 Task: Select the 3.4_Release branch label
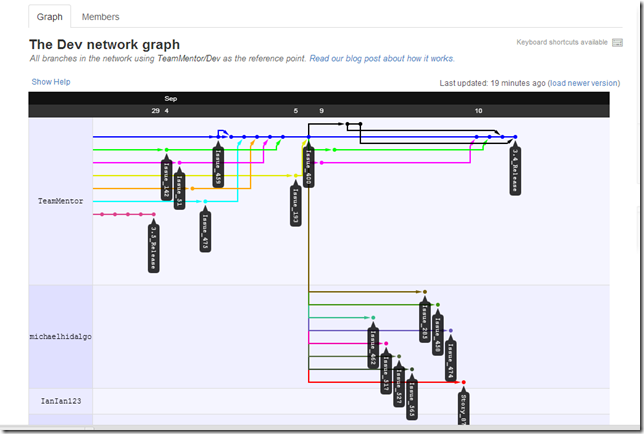point(516,172)
